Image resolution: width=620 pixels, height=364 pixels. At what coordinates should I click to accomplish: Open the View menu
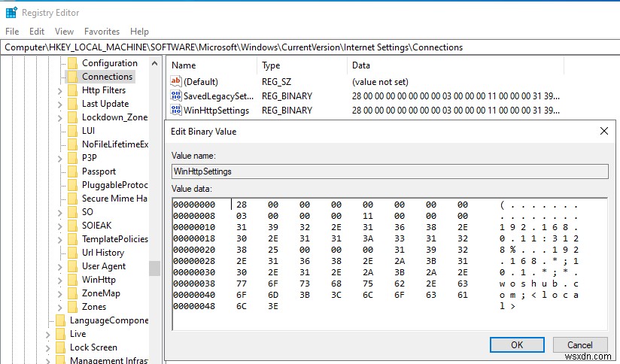pos(64,32)
